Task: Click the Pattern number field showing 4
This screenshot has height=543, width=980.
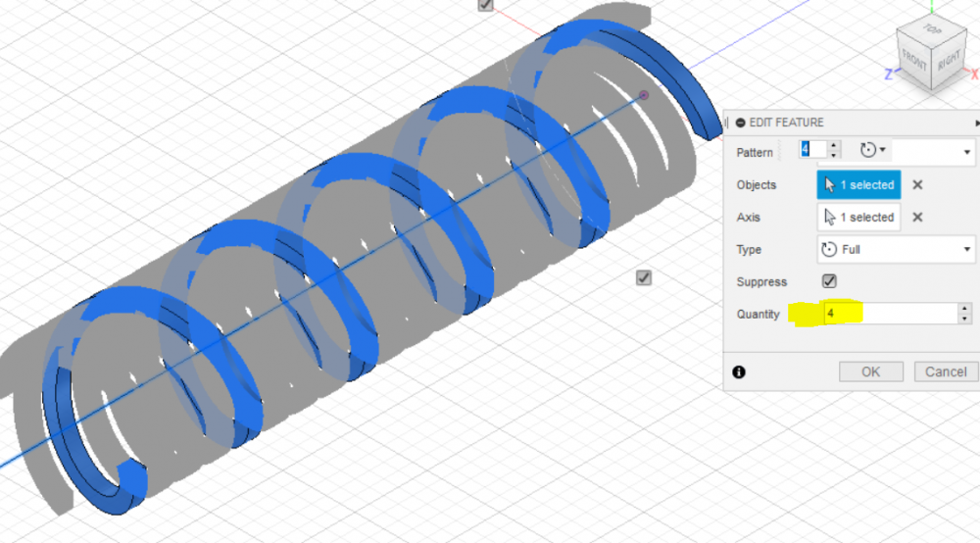Action: pyautogui.click(x=813, y=149)
